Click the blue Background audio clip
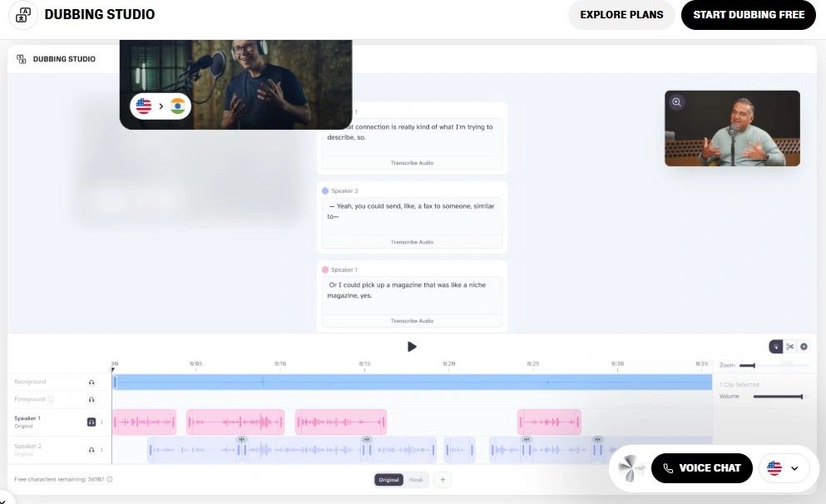This screenshot has width=826, height=504. (412, 382)
